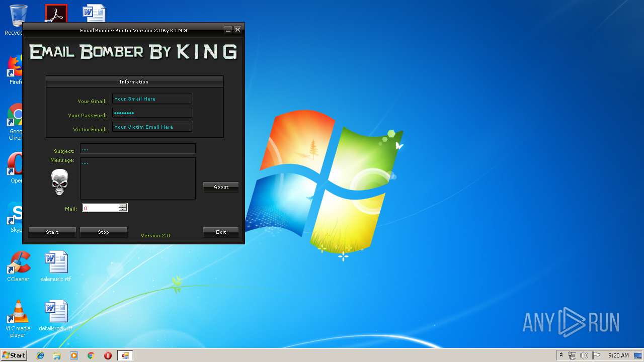644x362 pixels.
Task: Open the volume tray icon
Action: pos(584,355)
